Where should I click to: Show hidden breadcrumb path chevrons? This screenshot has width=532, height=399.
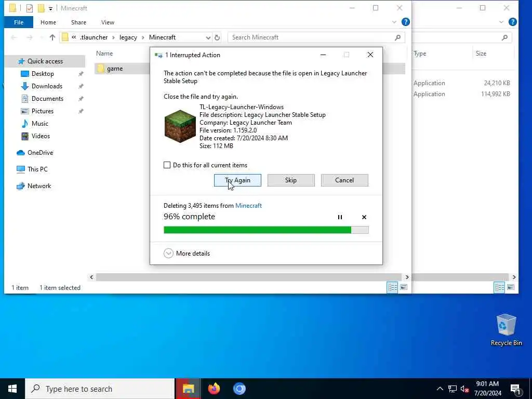(x=74, y=37)
